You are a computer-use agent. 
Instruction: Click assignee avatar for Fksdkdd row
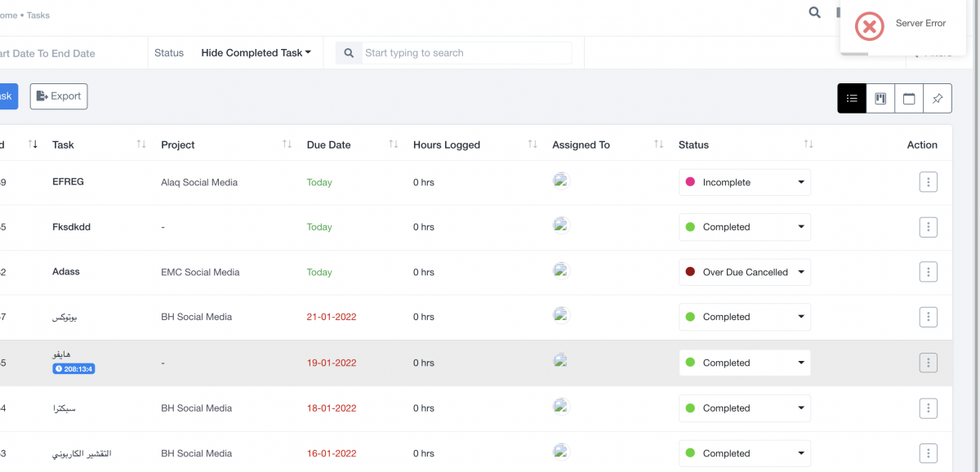coord(560,226)
